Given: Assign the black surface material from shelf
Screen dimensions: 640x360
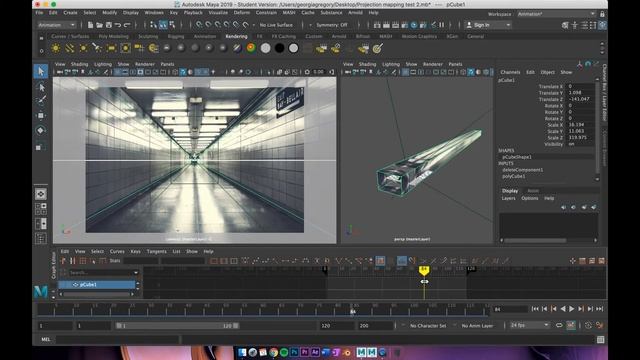Looking at the screenshot, I should pos(280,49).
